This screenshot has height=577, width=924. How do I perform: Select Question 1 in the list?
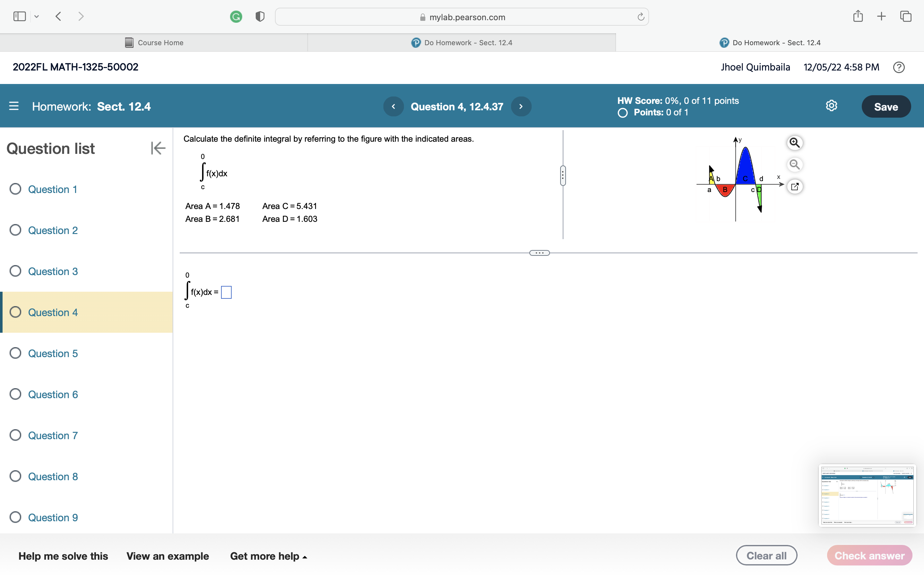coord(52,189)
